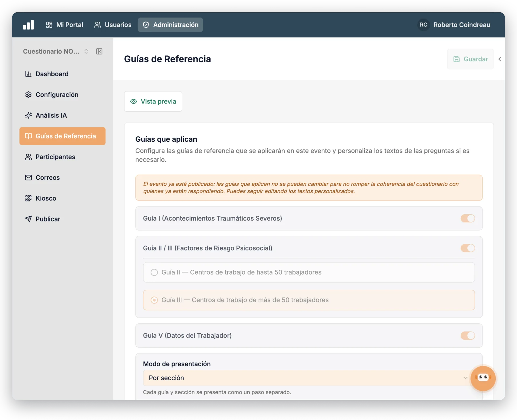Click the 'Cada guía y sección' helper text
Screen dimensions: 517x420
click(x=217, y=392)
